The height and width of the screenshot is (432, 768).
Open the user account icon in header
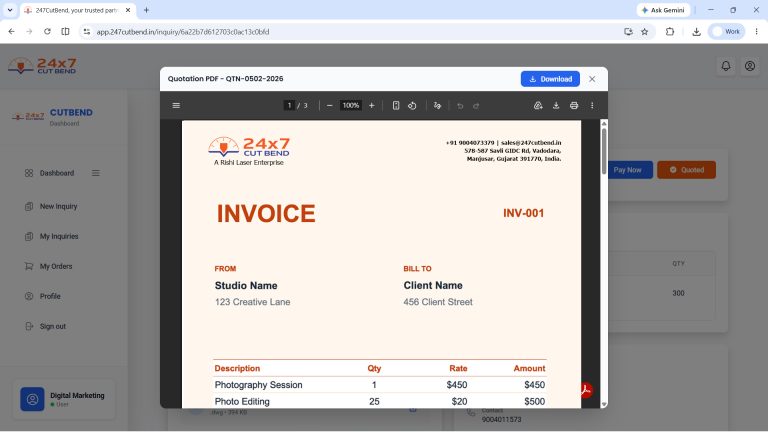(x=750, y=66)
